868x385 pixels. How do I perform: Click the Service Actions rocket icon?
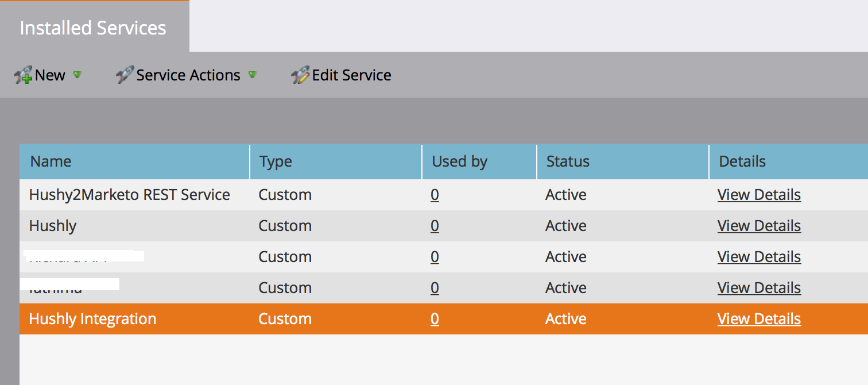click(125, 75)
